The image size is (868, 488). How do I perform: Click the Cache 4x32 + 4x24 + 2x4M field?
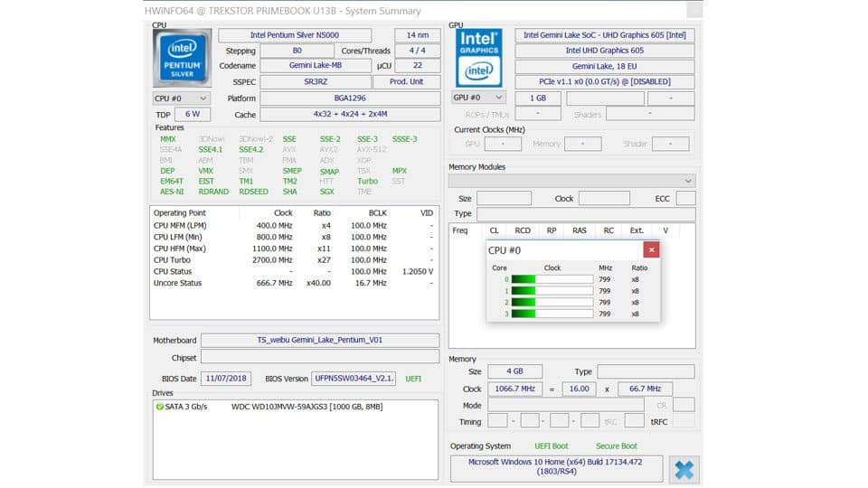point(350,115)
